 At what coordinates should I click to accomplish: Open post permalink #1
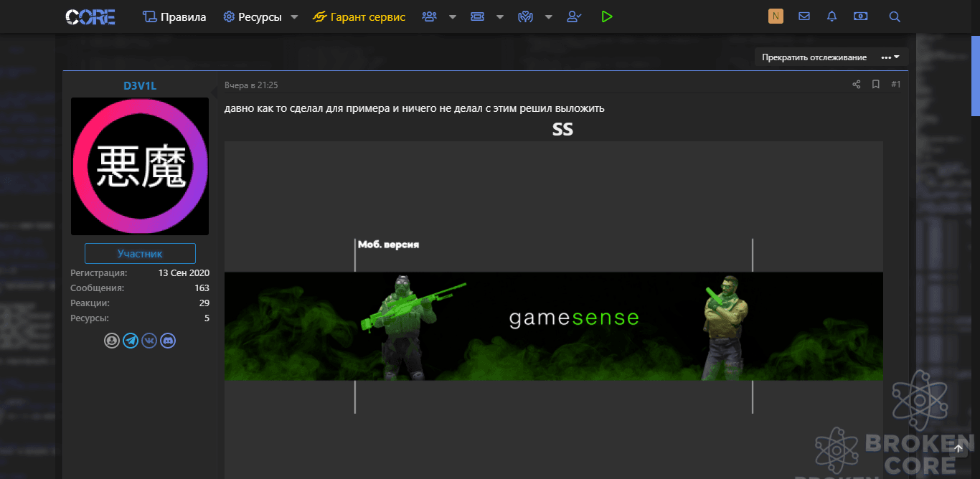pos(895,85)
